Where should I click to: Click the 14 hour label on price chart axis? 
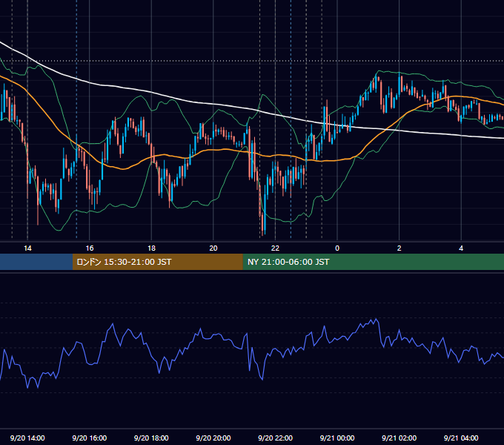click(27, 248)
